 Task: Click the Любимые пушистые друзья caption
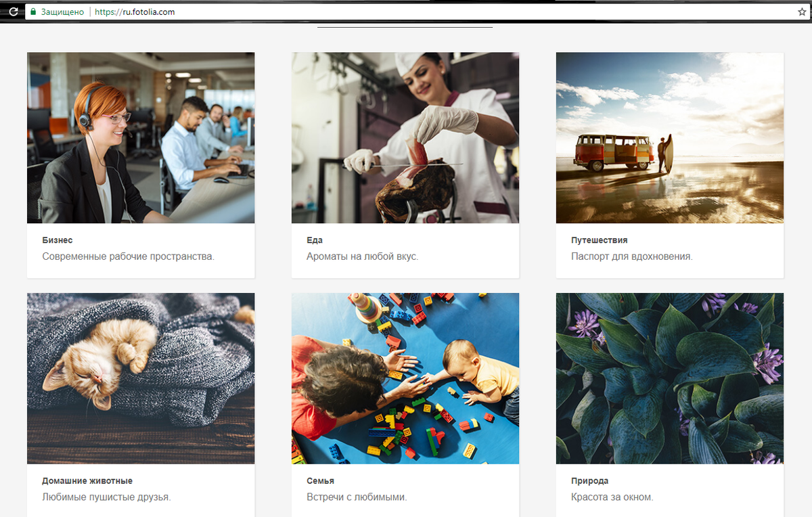pos(106,497)
